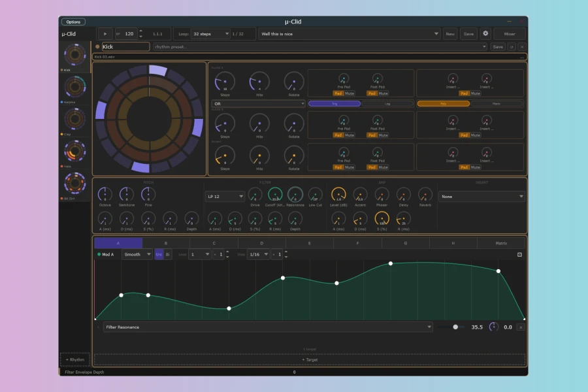This screenshot has width=588, height=392.
Task: Toggle Pad under Euclid A Post Pad
Action: tap(372, 93)
